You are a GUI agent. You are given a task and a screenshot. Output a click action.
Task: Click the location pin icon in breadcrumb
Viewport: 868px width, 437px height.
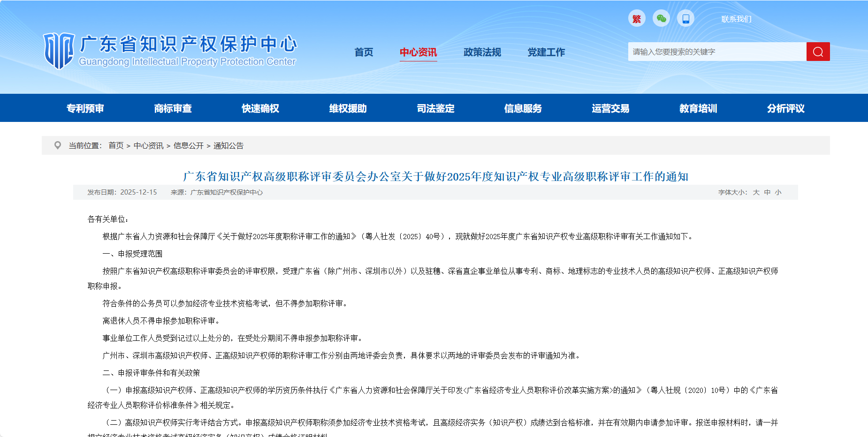point(58,145)
